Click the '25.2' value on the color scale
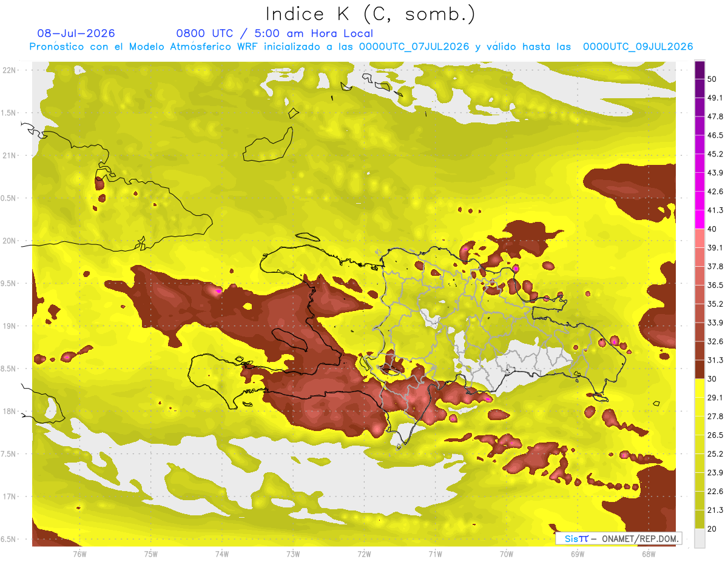This screenshot has height=562, width=728. pos(715,454)
